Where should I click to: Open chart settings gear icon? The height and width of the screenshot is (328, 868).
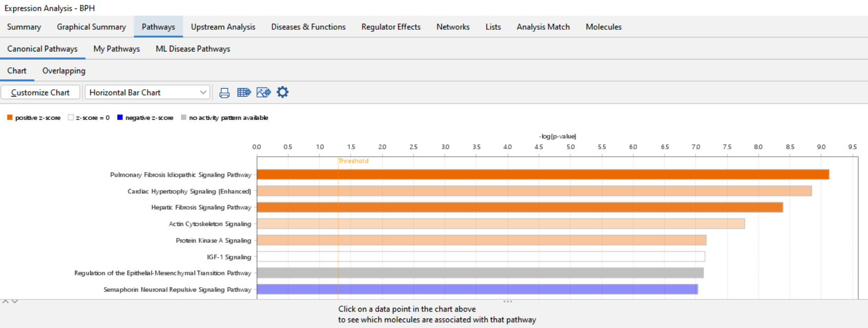[282, 92]
